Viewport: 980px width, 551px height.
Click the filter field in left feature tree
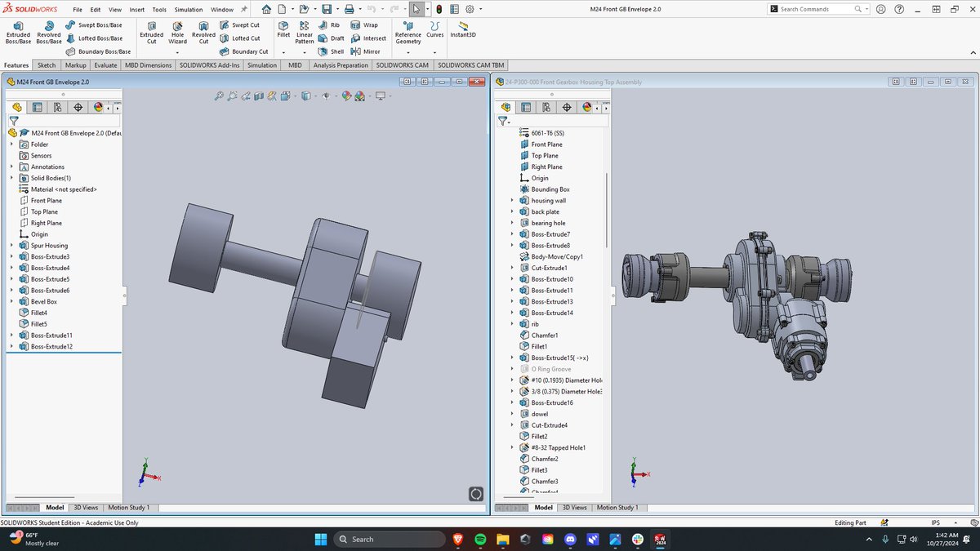coord(62,120)
